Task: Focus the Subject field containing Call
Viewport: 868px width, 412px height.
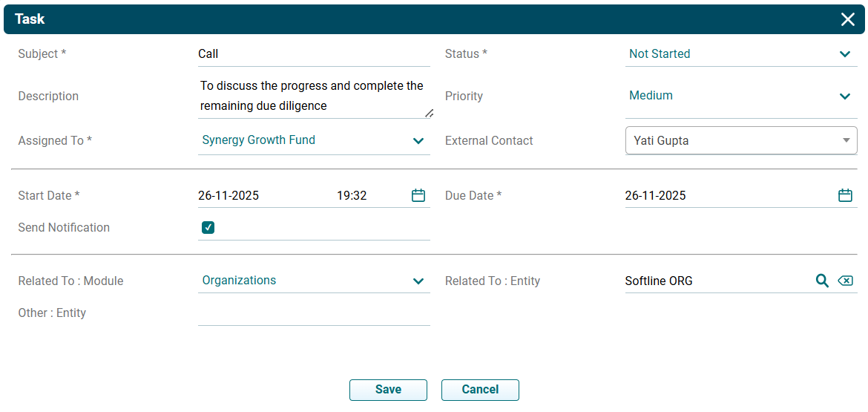Action: [x=312, y=54]
